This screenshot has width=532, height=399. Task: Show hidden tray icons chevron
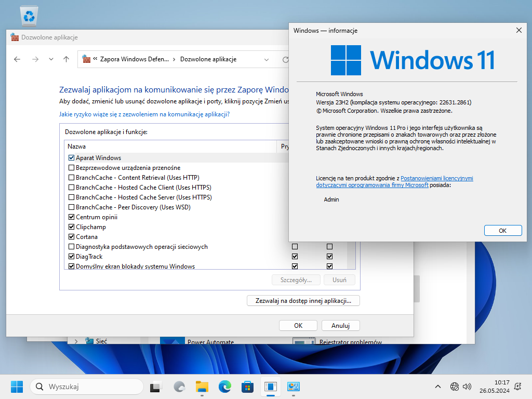tap(437, 387)
